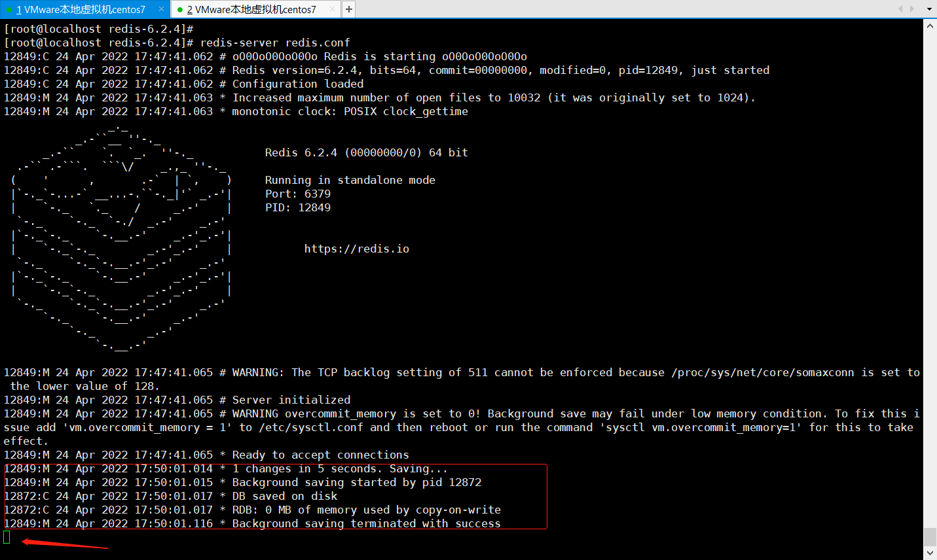
Task: Click the https://redis.io text in terminal
Action: coord(357,249)
